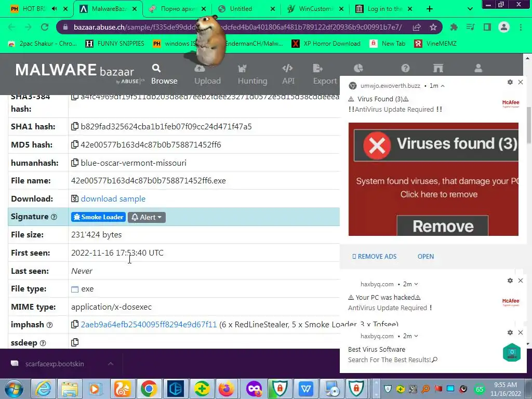This screenshot has width=532, height=399.
Task: Open the tab search dropdown arrow
Action: coord(470,9)
